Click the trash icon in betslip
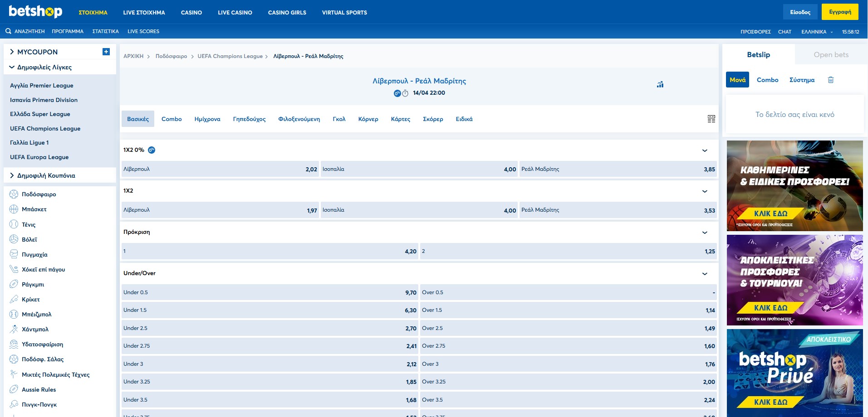 [x=831, y=80]
